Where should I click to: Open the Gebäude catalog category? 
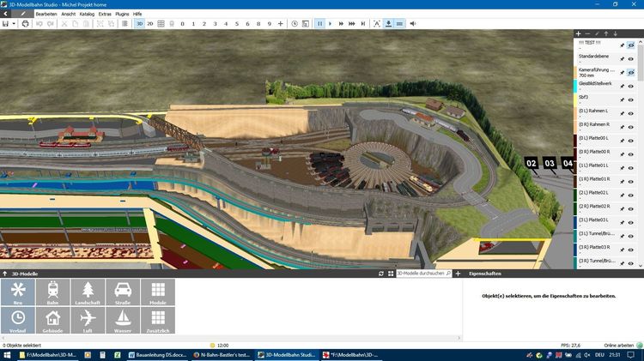pos(52,321)
